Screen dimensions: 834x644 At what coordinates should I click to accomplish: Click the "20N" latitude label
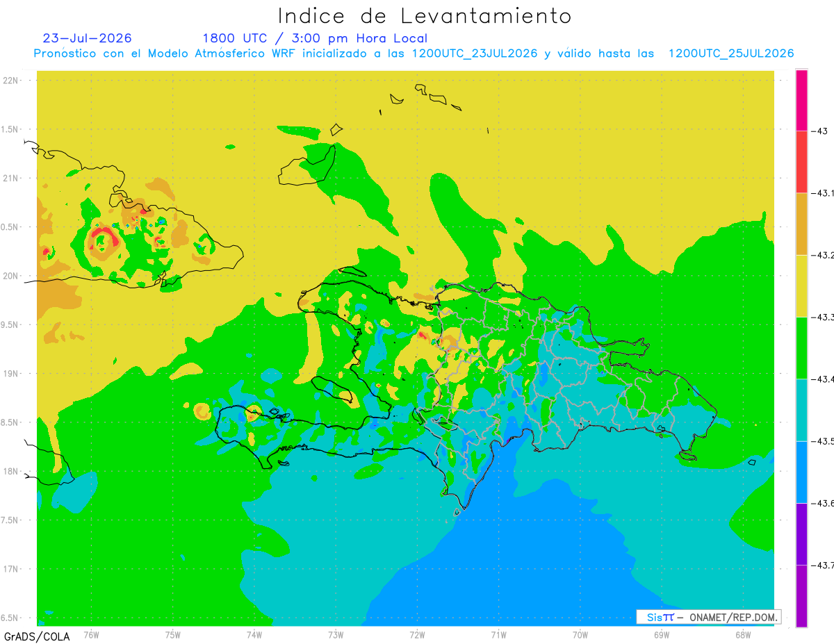[12, 276]
